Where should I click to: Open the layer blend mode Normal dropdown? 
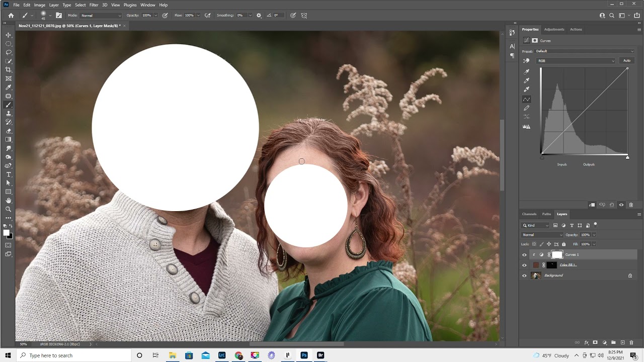click(542, 235)
